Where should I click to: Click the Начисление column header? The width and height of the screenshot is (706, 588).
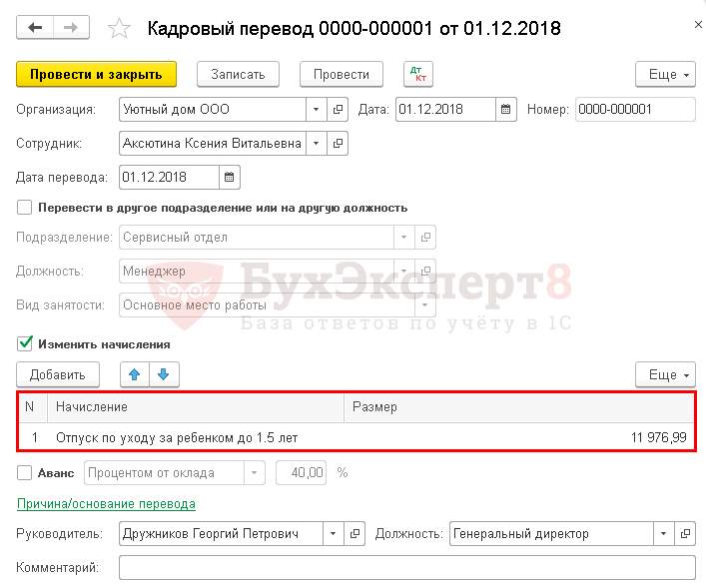(196, 407)
